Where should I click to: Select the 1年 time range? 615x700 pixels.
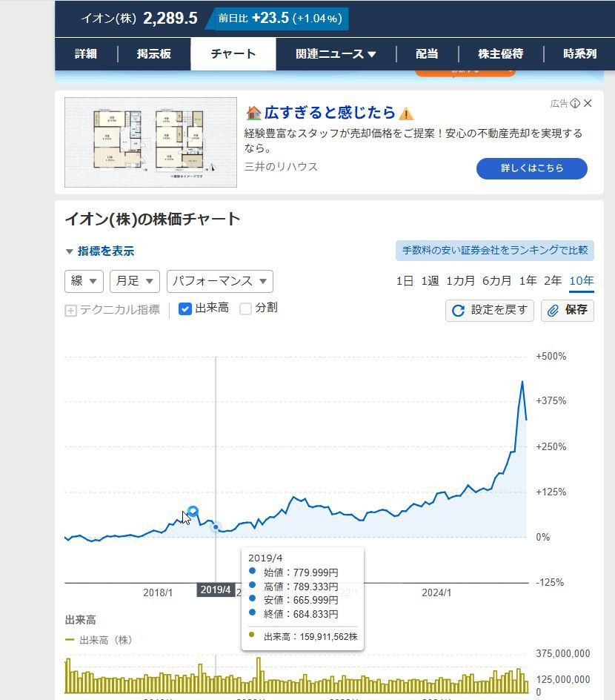pyautogui.click(x=528, y=280)
